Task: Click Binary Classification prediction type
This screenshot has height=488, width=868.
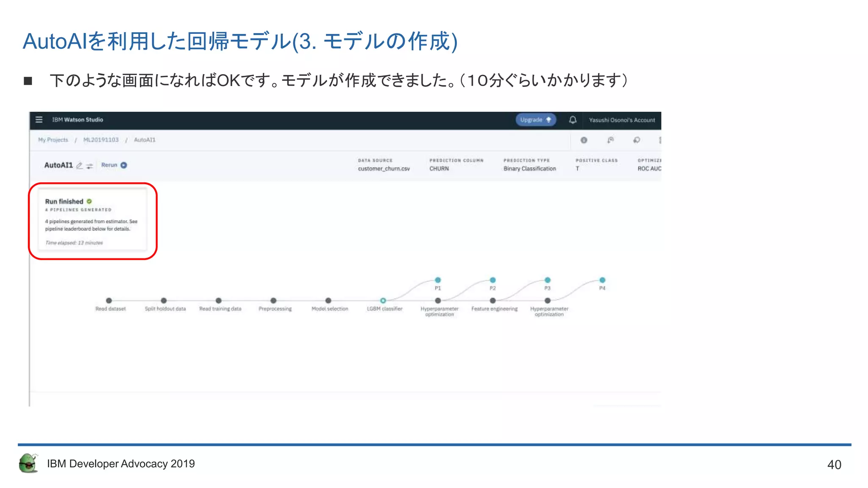Action: tap(530, 169)
